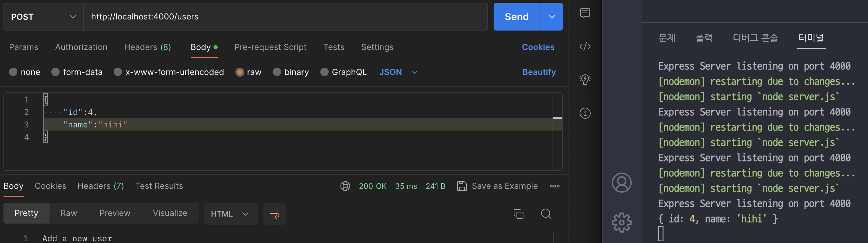This screenshot has height=243, width=868.
Task: Click the lightbulb related-requests icon
Action: pos(585,79)
